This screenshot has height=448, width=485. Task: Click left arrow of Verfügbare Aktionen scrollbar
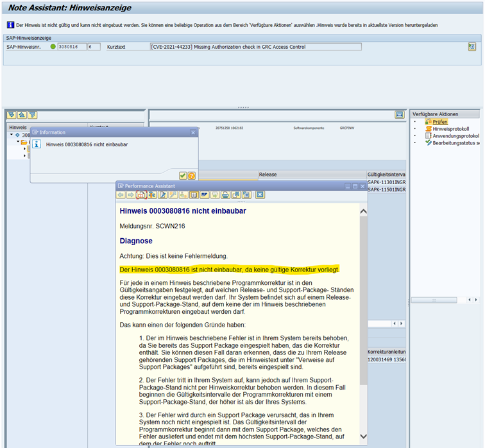pyautogui.click(x=470, y=300)
